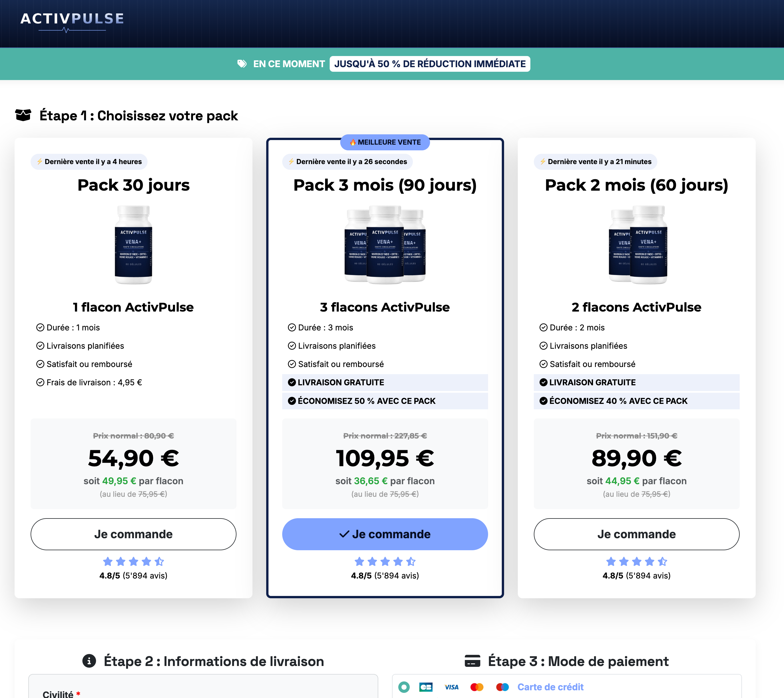Click the Mastercard logo in the payment options
The width and height of the screenshot is (784, 698).
click(x=477, y=687)
